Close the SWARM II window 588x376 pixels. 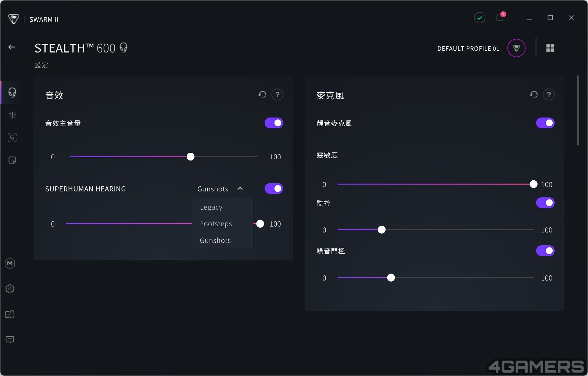tap(571, 18)
